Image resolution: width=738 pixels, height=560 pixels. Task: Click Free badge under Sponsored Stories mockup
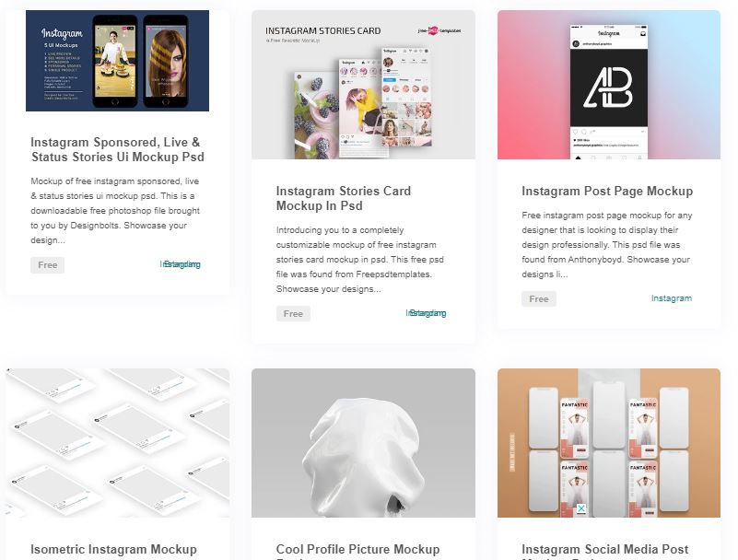click(48, 265)
